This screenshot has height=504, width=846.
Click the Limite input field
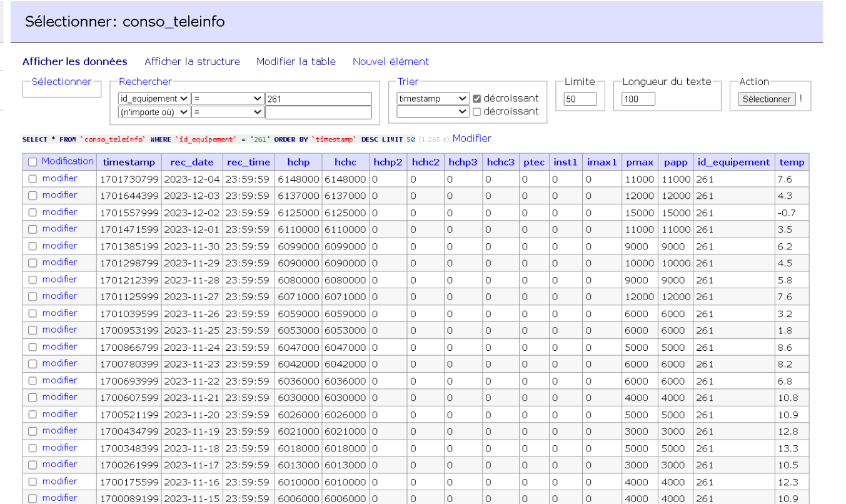tap(580, 99)
